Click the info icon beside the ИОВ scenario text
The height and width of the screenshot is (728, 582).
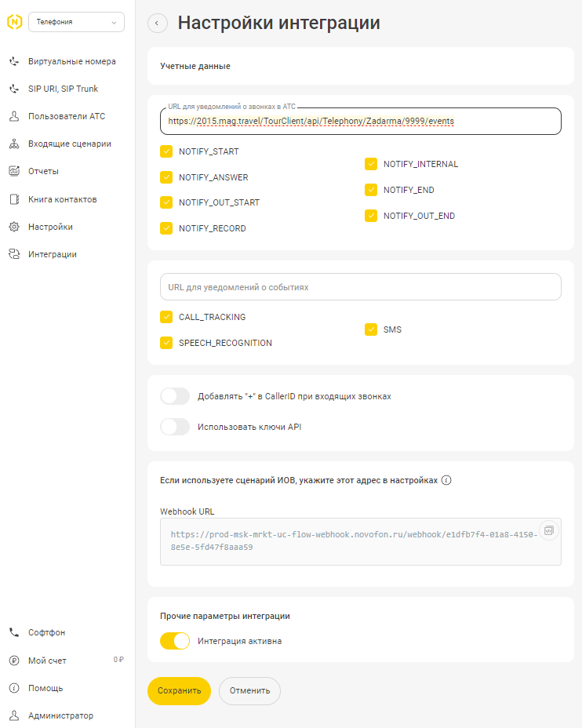point(446,480)
